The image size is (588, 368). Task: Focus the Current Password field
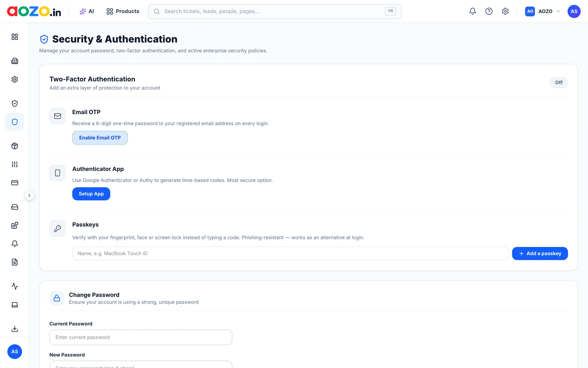click(141, 337)
